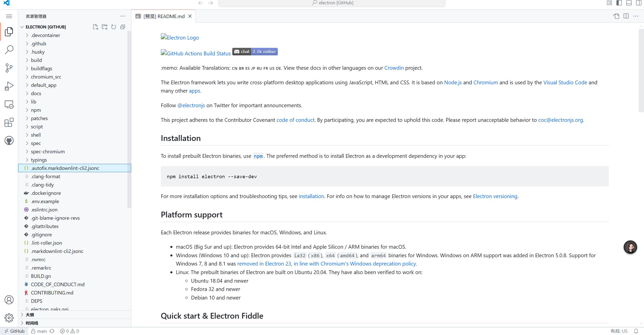The image size is (644, 335).
Task: Click the command center search box
Action: pos(332,3)
